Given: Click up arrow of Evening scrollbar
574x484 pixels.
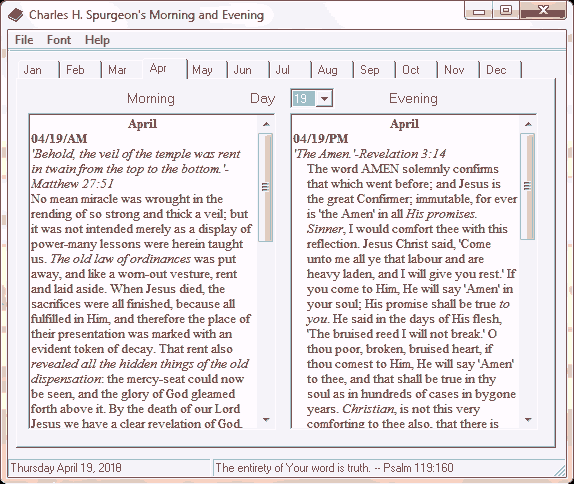Looking at the screenshot, I should (528, 124).
